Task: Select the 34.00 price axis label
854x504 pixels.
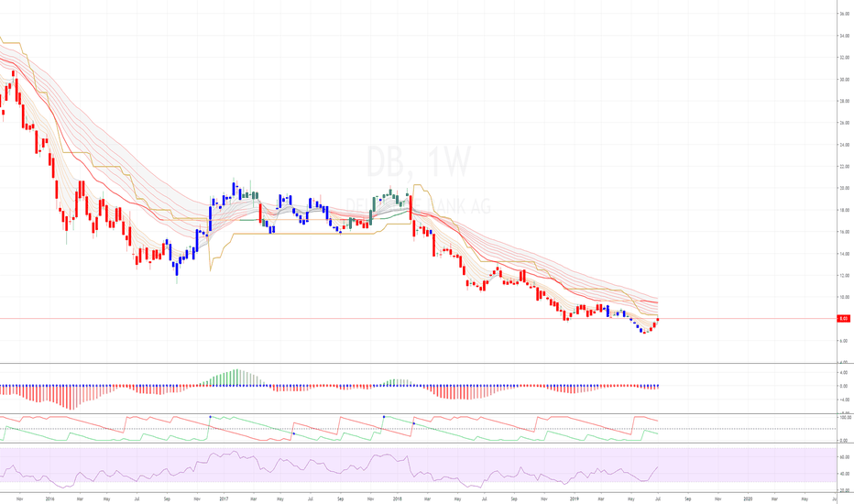Action: click(x=844, y=36)
